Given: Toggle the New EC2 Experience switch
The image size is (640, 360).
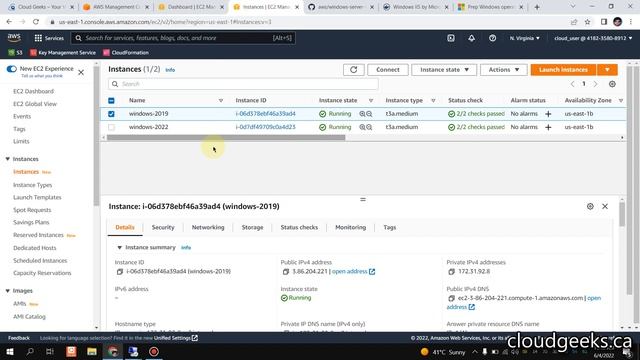Looking at the screenshot, I should [11, 69].
